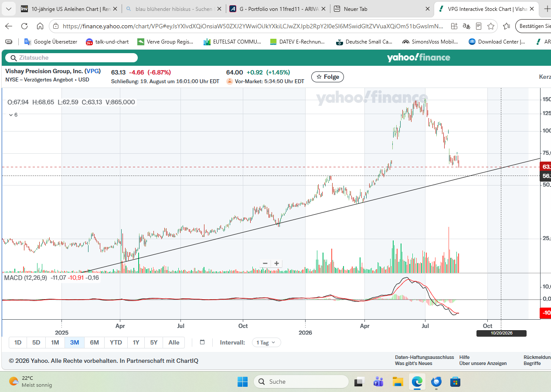Open the SimonsVoss Mobil... bookmark

(x=430, y=42)
